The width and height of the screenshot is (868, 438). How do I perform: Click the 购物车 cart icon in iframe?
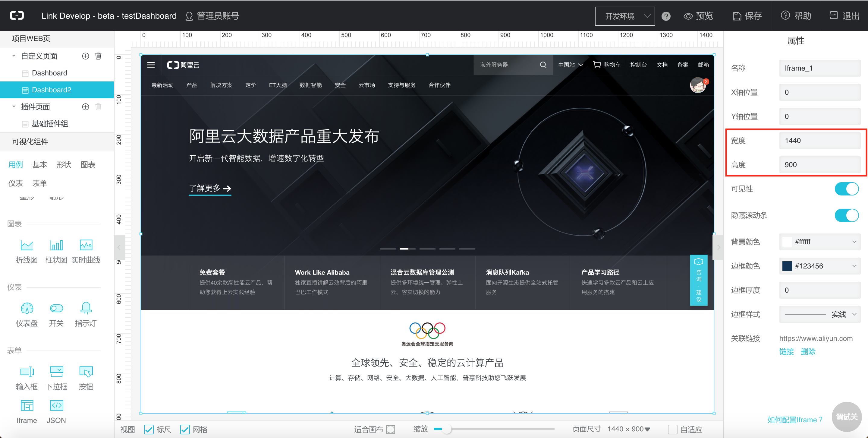click(x=597, y=65)
